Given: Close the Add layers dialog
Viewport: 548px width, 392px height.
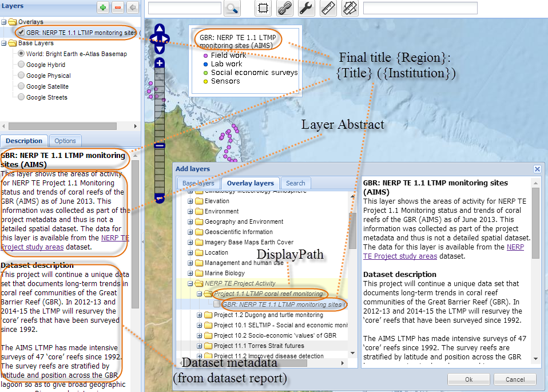Looking at the screenshot, I should pos(537,169).
